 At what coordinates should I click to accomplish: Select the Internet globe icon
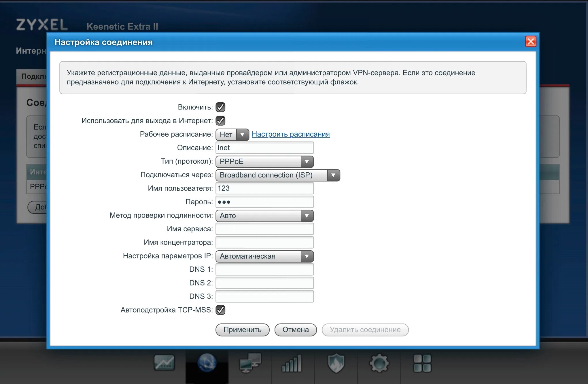(207, 363)
